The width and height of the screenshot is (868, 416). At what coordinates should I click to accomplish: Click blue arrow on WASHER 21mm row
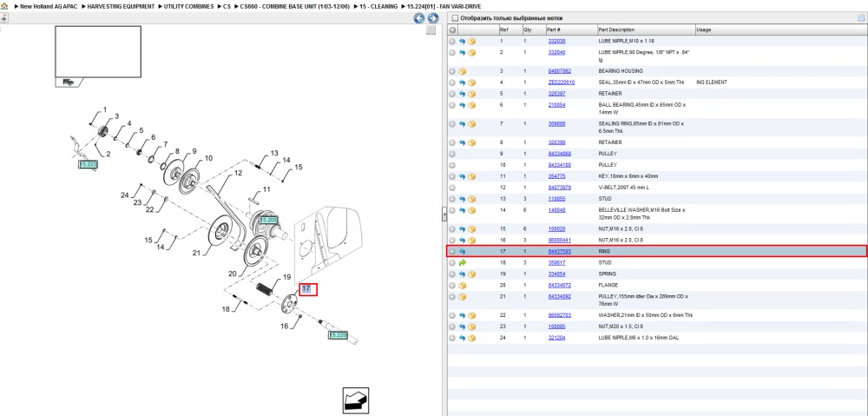coord(462,315)
